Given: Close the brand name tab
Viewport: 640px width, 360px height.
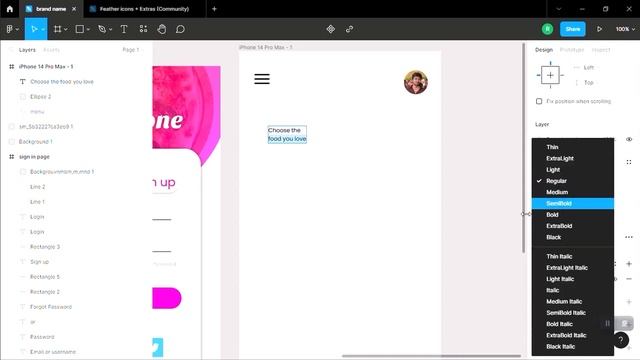Looking at the screenshot, I should click(x=74, y=9).
